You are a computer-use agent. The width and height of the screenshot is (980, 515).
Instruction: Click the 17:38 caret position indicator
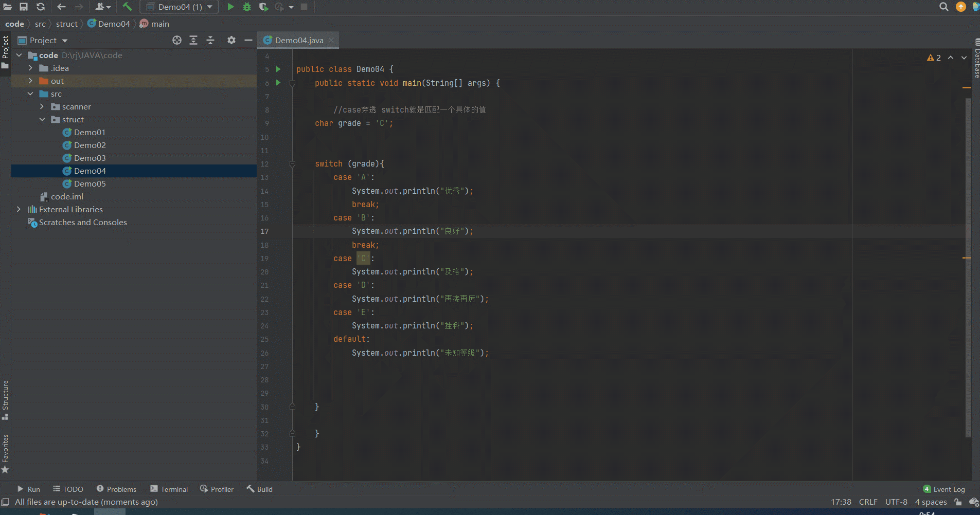(x=841, y=502)
